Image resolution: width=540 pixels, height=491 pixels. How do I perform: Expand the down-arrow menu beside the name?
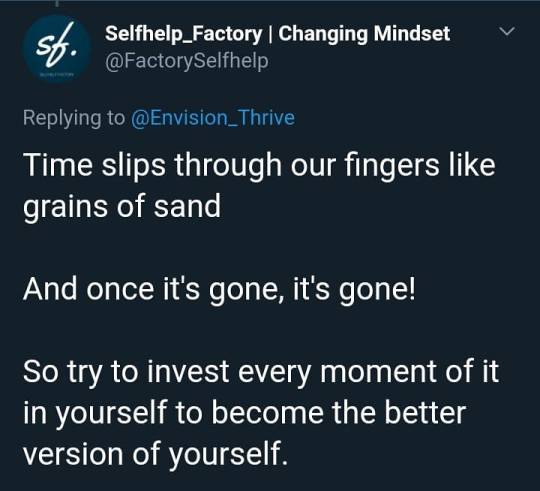(x=507, y=32)
